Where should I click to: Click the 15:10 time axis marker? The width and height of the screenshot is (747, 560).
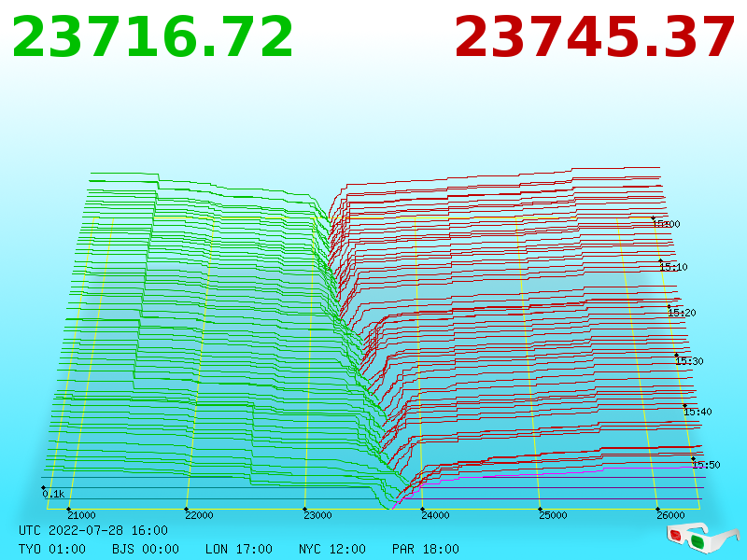(673, 267)
